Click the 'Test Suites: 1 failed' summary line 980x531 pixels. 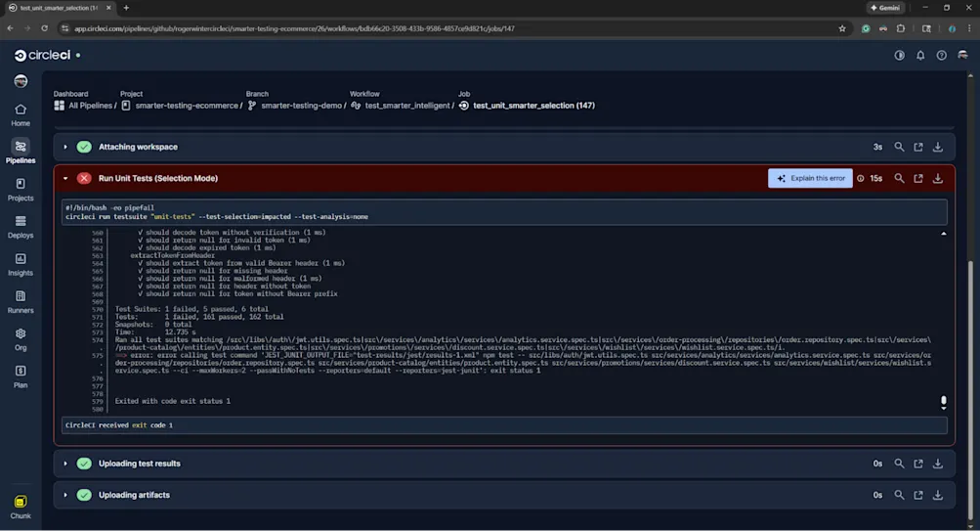click(192, 309)
